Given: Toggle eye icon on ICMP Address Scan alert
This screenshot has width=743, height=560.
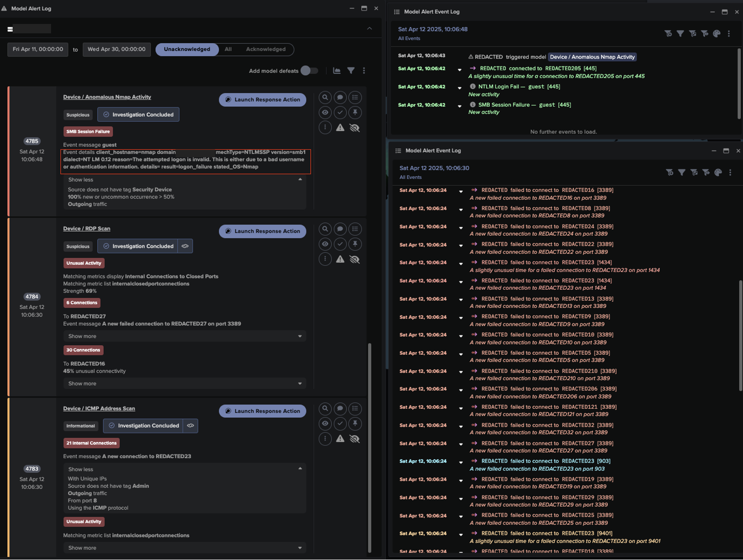Looking at the screenshot, I should pyautogui.click(x=325, y=424).
